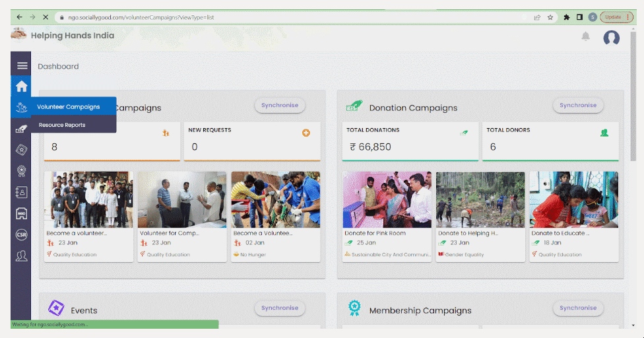Click the Donation Campaigns header icon
The height and width of the screenshot is (338, 644).
pos(354,106)
